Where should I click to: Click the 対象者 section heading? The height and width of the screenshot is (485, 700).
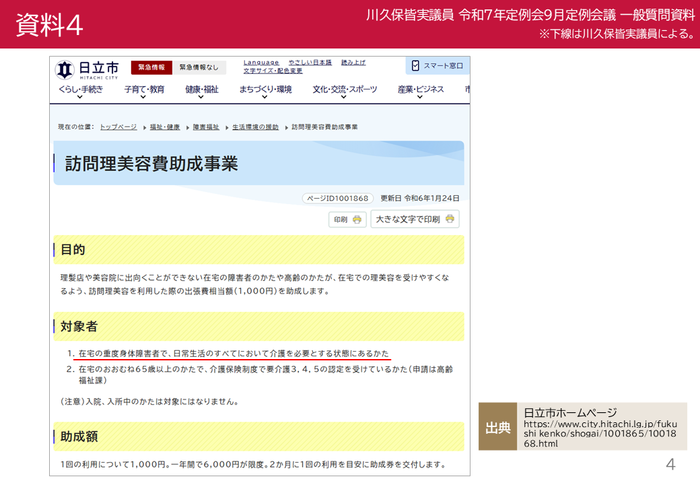(x=79, y=326)
